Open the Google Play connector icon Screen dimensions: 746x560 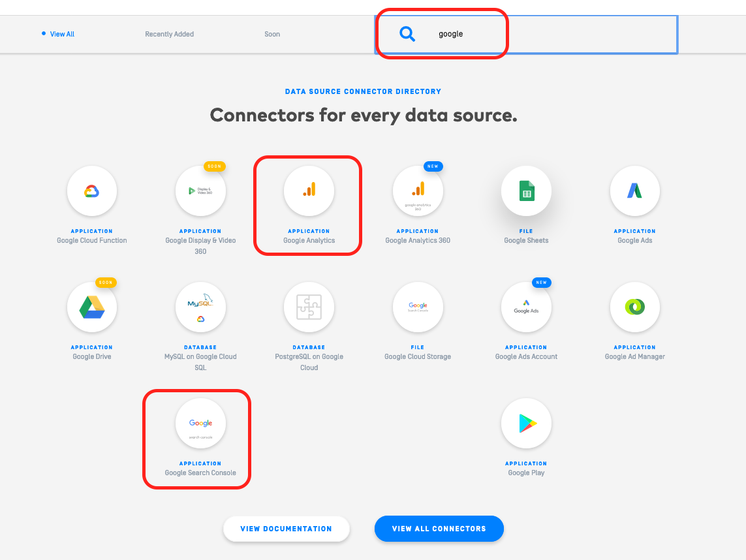pyautogui.click(x=526, y=423)
